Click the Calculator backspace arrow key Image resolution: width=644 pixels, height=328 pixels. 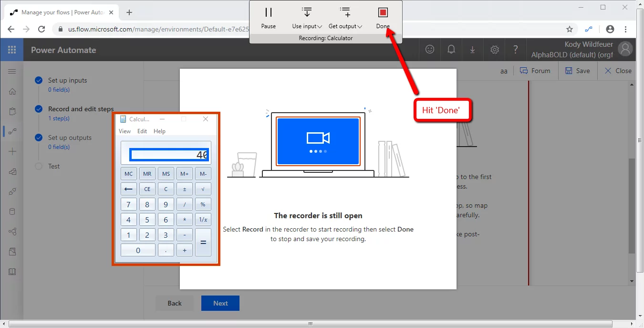(x=128, y=189)
